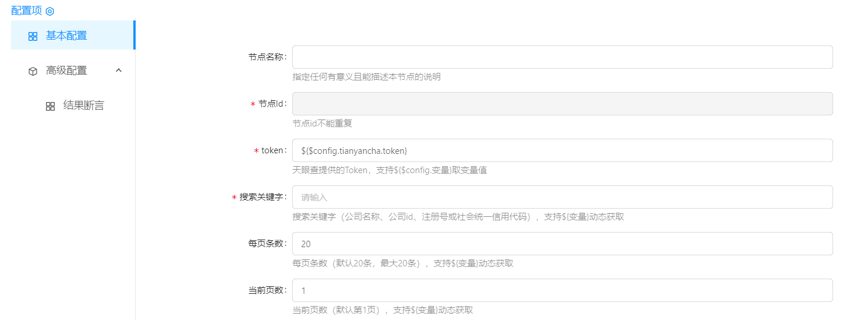
Task: Select the 基本配置 menu item
Action: coord(66,36)
